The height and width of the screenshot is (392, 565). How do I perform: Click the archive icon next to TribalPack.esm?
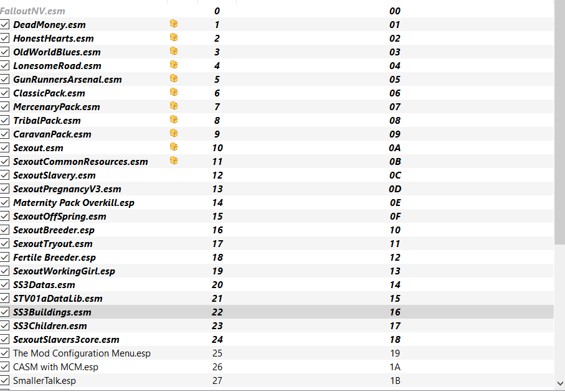pyautogui.click(x=174, y=119)
